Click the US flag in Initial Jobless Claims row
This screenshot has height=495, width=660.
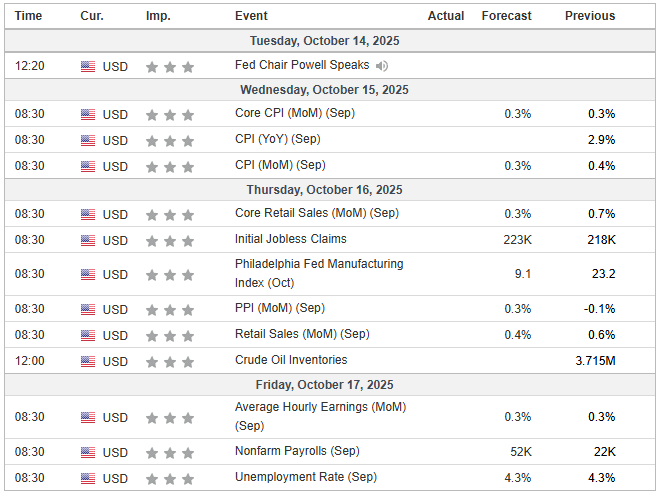click(88, 240)
